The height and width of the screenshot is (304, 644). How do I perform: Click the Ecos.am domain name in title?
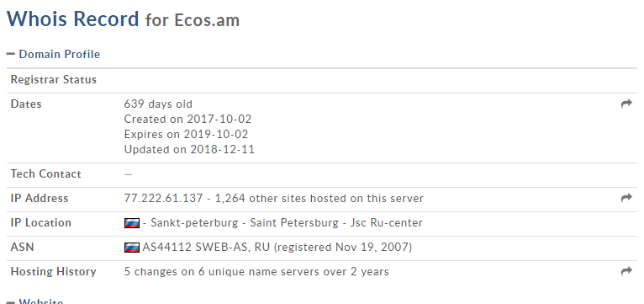[x=207, y=20]
